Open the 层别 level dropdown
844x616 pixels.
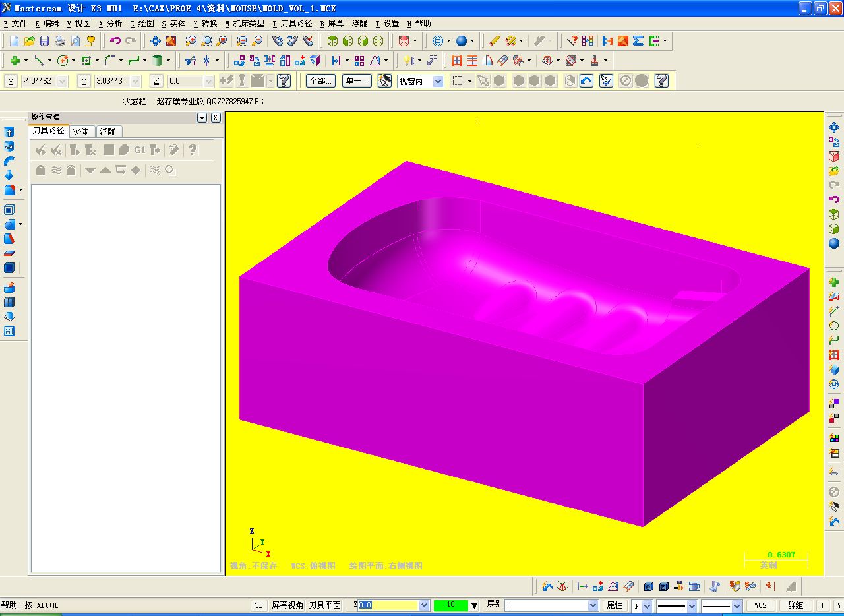(593, 605)
